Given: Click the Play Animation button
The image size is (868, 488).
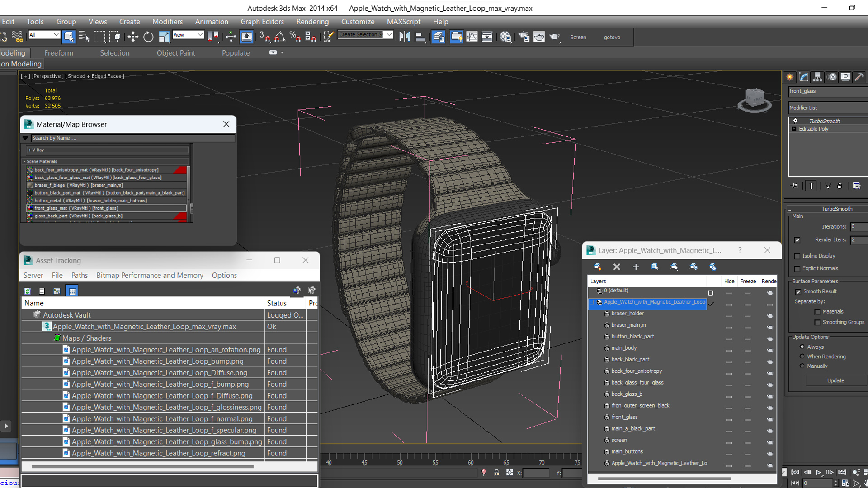Looking at the screenshot, I should click(818, 473).
